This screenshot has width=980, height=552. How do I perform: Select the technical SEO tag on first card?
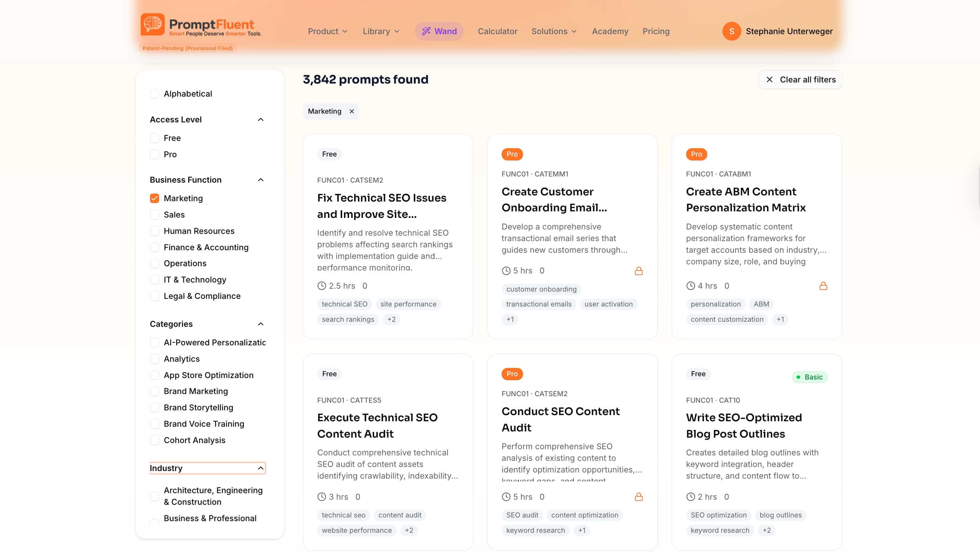pyautogui.click(x=344, y=304)
